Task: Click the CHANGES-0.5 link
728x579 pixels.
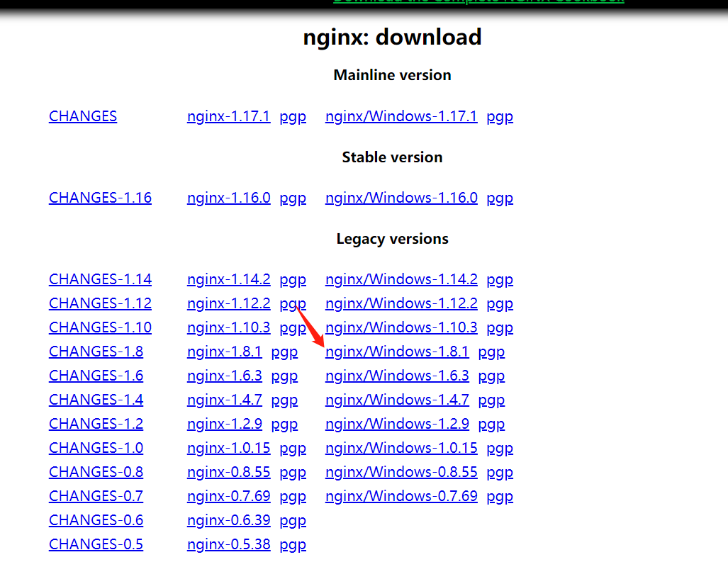Action: click(96, 545)
